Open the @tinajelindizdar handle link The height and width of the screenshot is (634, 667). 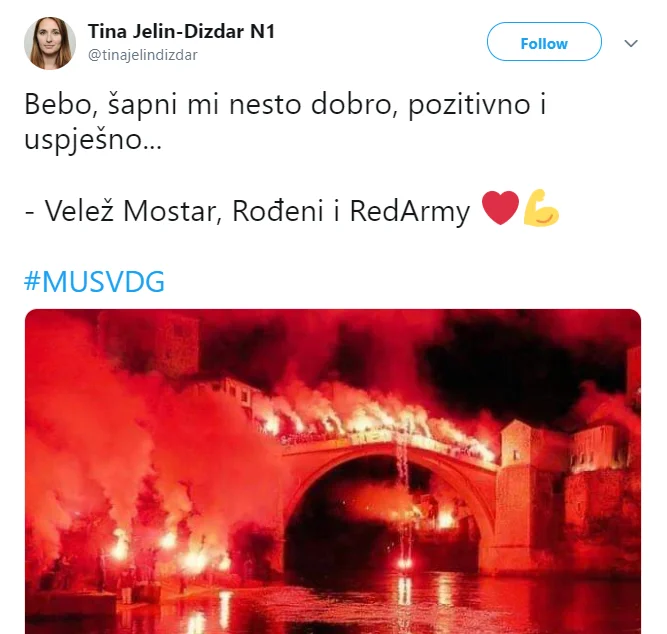click(143, 55)
